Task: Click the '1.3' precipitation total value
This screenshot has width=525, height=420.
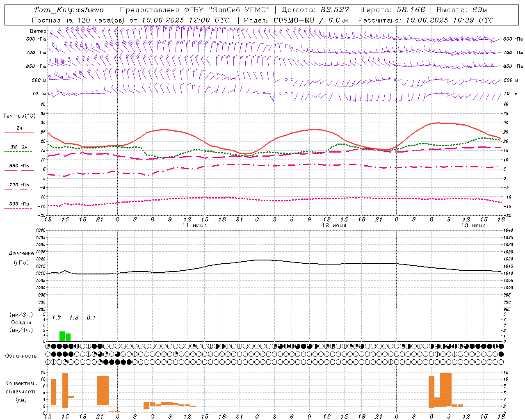Action: [x=73, y=317]
